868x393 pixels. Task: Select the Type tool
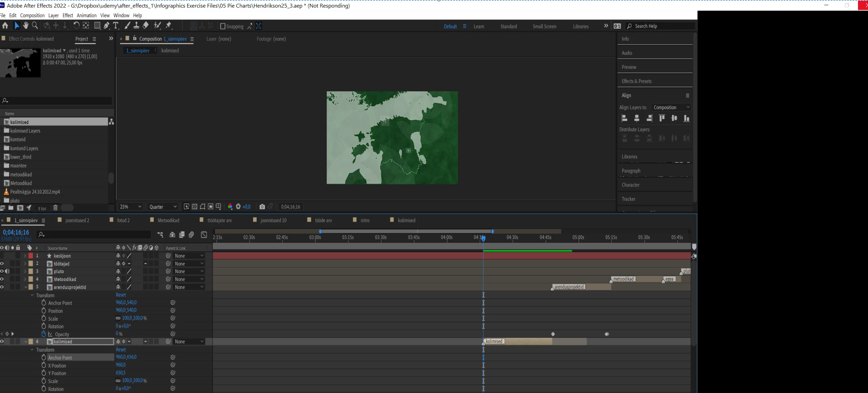(x=116, y=25)
